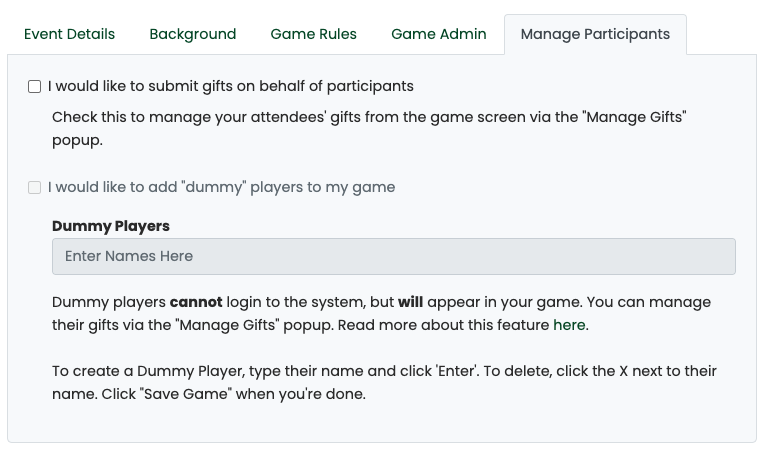Click the Manage Participants tab
766x451 pixels.
point(595,34)
